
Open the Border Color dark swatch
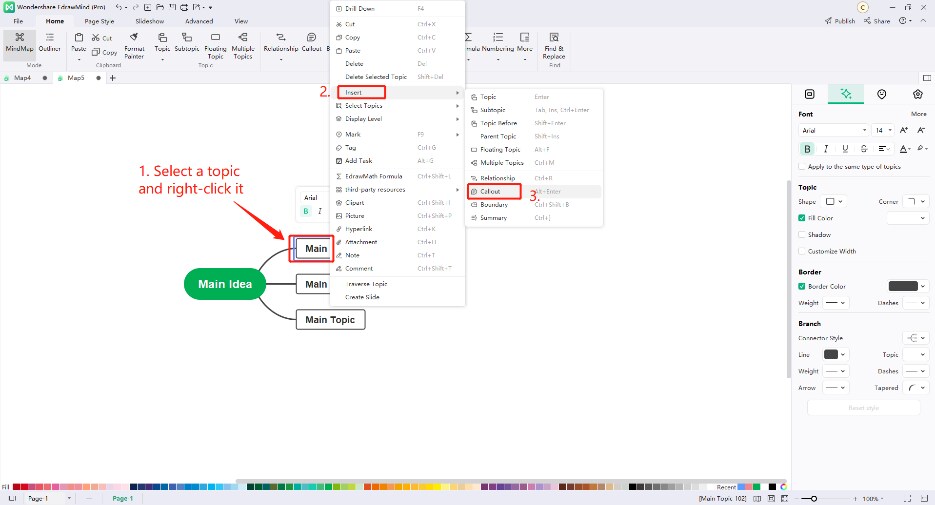tap(908, 286)
